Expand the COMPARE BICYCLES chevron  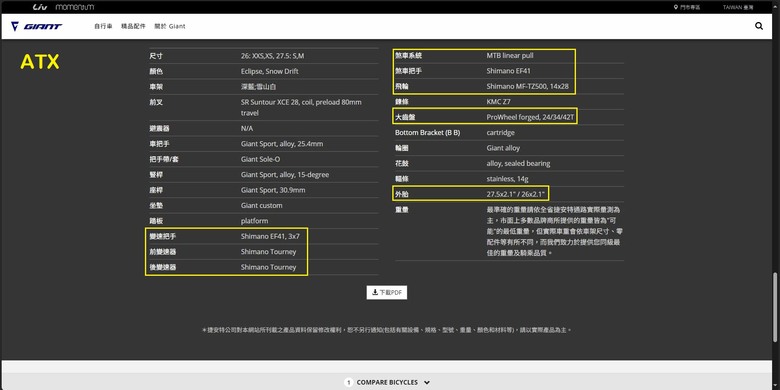[x=427, y=383]
